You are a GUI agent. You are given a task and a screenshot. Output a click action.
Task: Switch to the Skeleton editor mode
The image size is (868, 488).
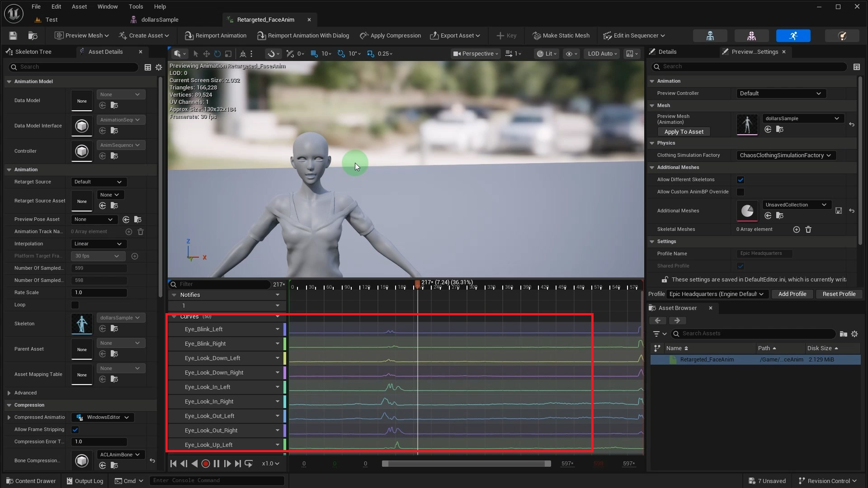[x=711, y=36]
